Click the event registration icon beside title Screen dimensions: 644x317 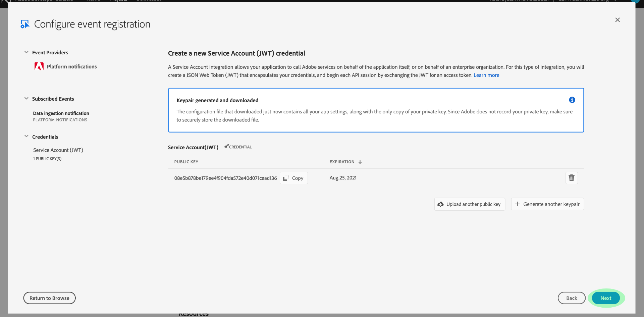(x=25, y=24)
